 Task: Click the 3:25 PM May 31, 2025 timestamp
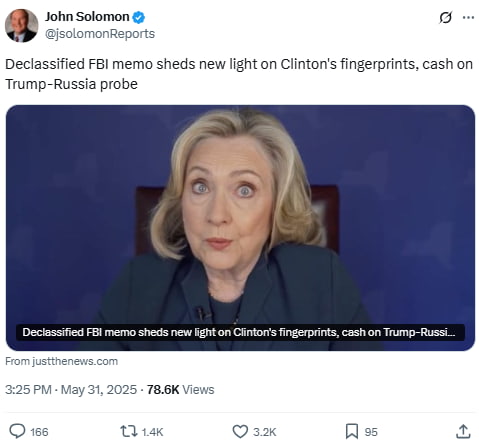[x=71, y=390]
